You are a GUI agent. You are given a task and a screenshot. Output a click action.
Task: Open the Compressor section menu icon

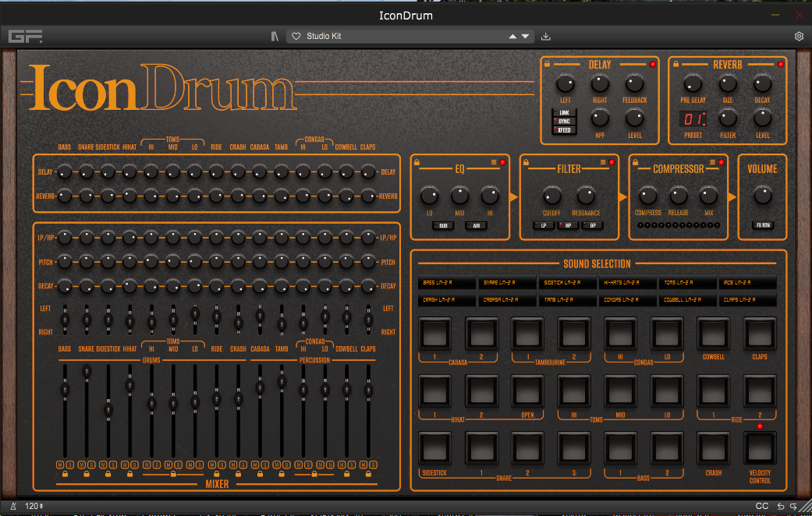(712, 162)
